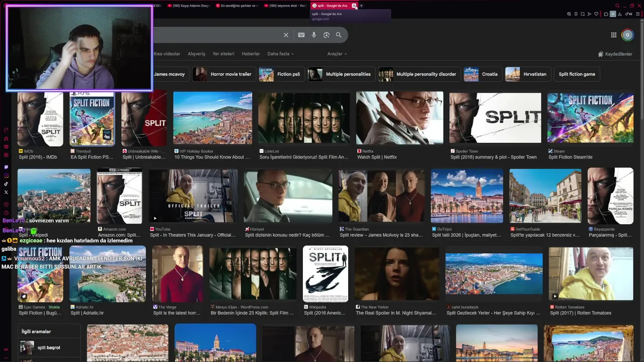Open 'Split Fiction Steam'de' result link

click(570, 157)
